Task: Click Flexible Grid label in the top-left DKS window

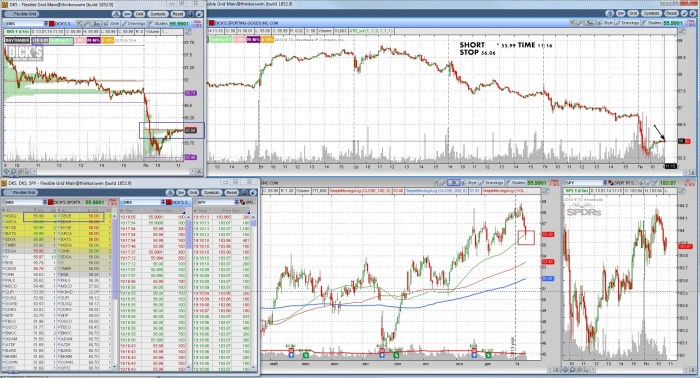Action: 22,14
